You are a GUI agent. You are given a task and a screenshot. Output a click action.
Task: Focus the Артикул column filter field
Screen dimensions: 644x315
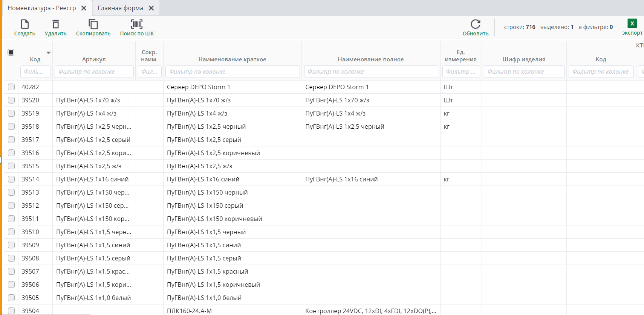pyautogui.click(x=94, y=72)
